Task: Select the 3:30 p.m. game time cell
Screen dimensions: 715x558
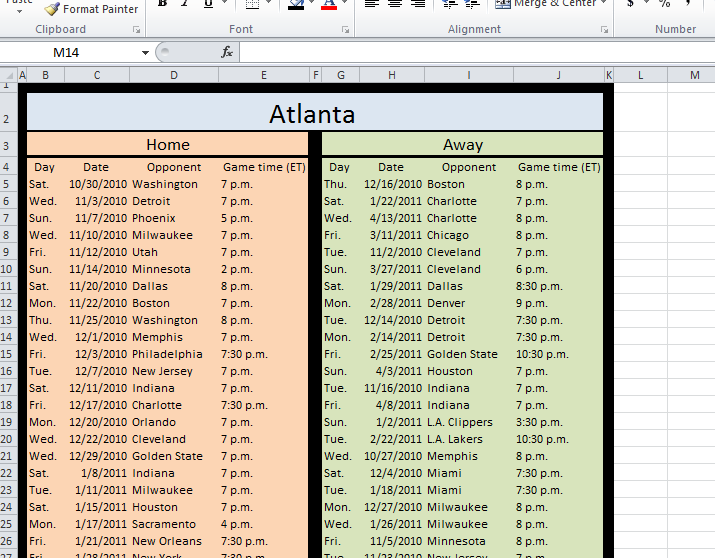Action: click(x=559, y=422)
